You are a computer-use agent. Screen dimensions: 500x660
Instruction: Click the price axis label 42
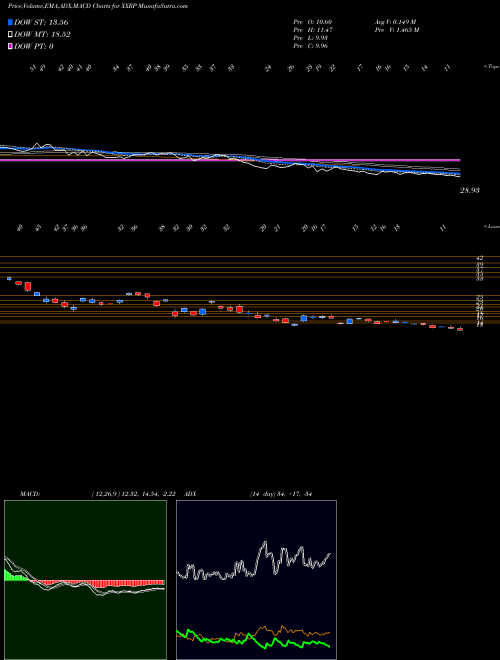[x=480, y=258]
